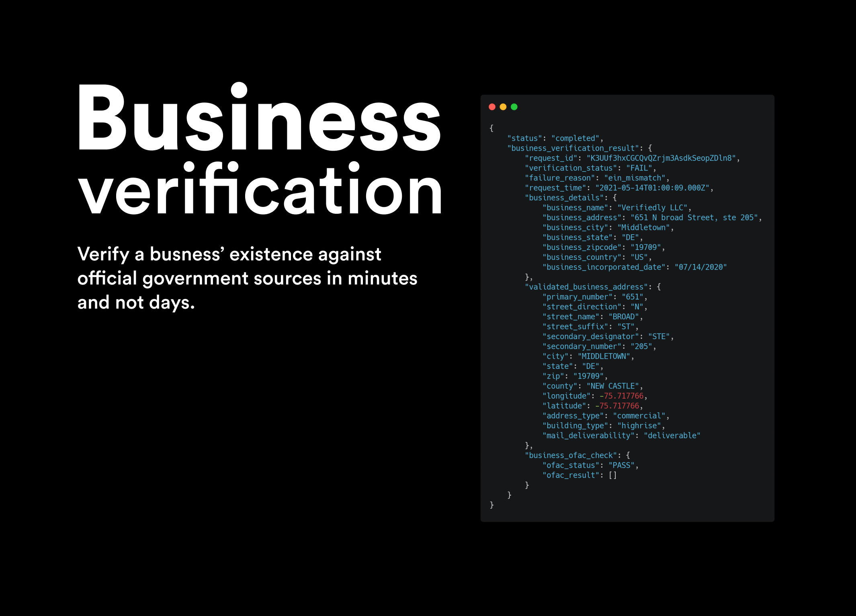This screenshot has width=856, height=616.
Task: Select the mail_deliverability deliverable value
Action: click(x=673, y=435)
